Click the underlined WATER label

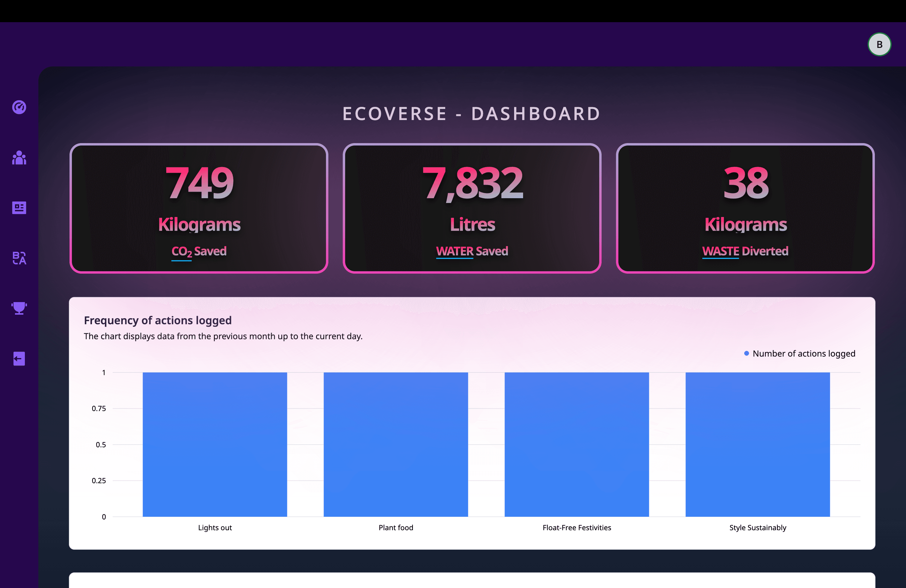(454, 251)
